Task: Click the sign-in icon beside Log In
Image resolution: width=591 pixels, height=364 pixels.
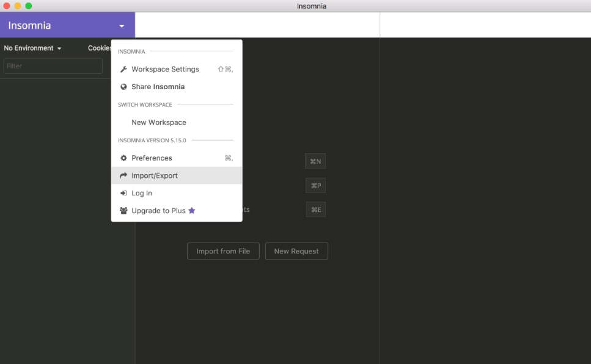Action: 123,194
